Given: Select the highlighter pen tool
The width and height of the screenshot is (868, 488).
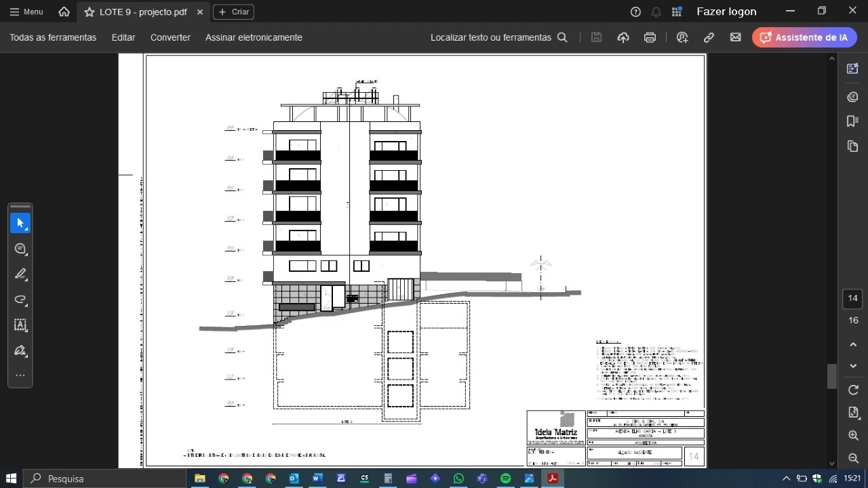Looking at the screenshot, I should (x=20, y=274).
